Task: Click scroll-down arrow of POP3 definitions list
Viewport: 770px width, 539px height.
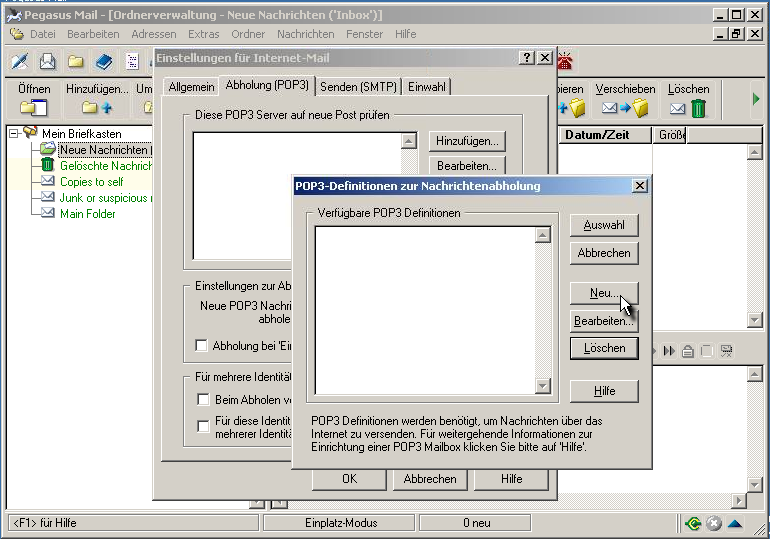Action: coord(542,386)
